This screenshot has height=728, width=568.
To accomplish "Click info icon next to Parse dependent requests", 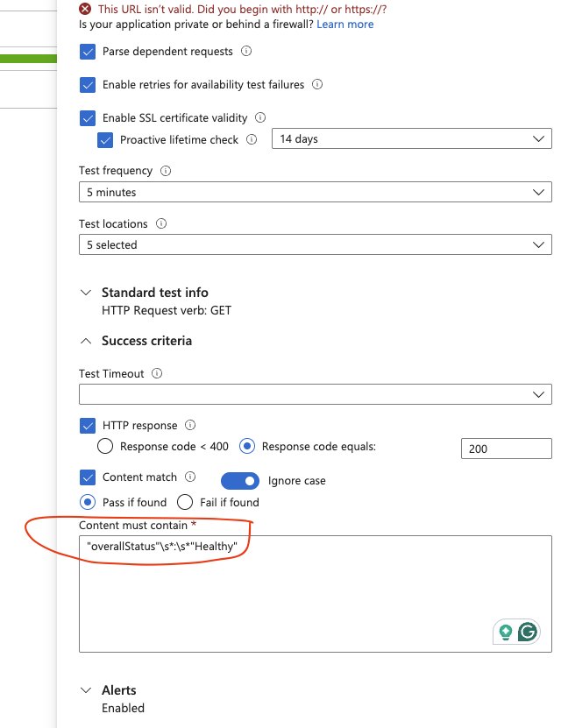I will pyautogui.click(x=246, y=51).
